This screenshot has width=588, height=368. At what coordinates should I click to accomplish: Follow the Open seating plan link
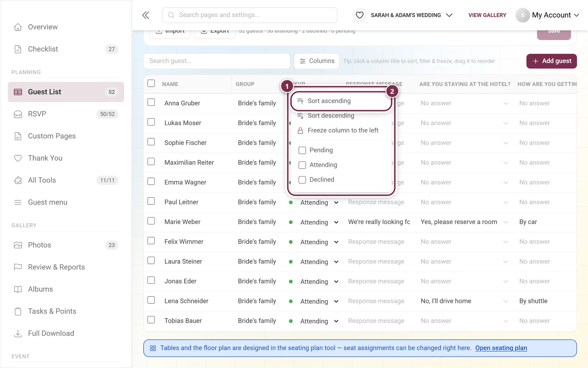click(501, 348)
